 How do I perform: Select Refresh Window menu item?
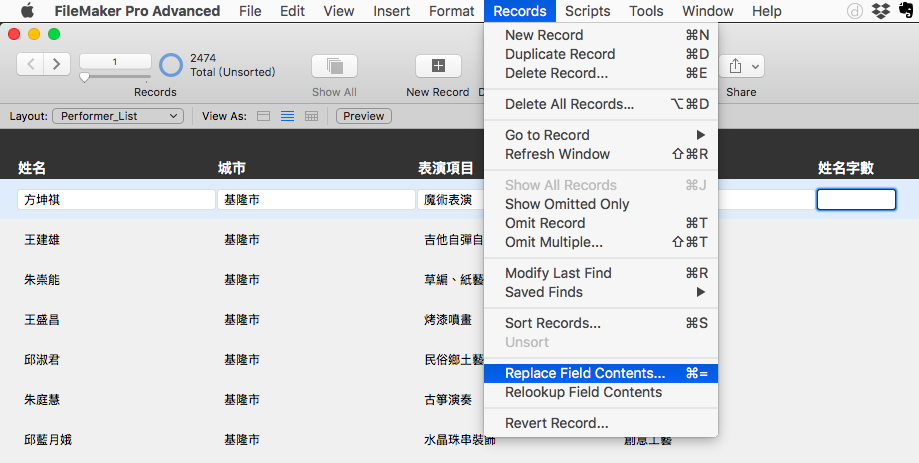[601, 154]
